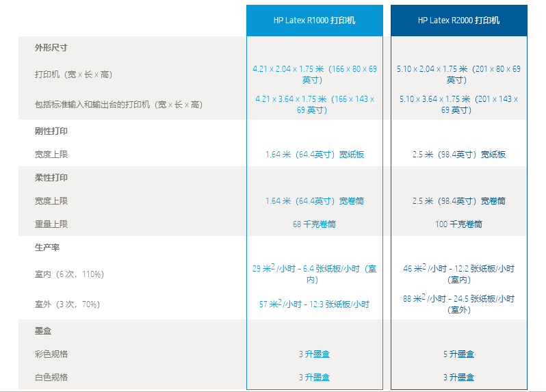Click 2.5 米（98.4英寸）宽卷筒 value

click(459, 201)
